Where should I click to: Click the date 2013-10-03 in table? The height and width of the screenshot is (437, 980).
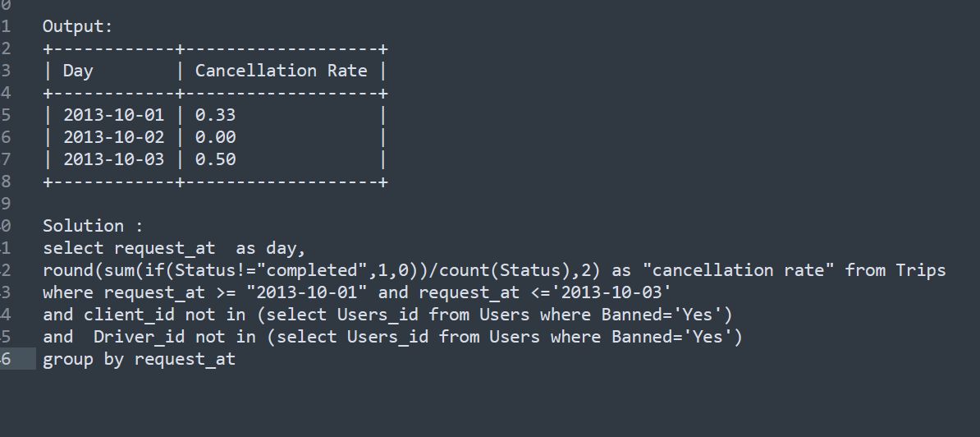point(114,159)
